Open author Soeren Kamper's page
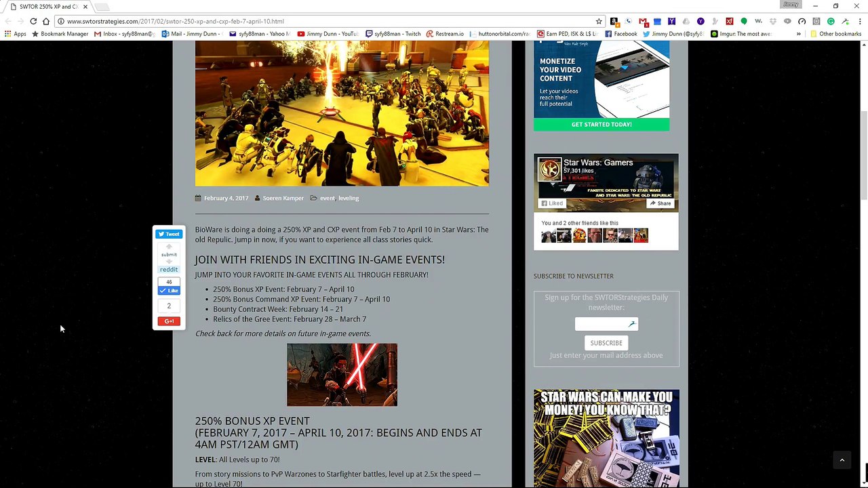868x488 pixels. [x=283, y=198]
